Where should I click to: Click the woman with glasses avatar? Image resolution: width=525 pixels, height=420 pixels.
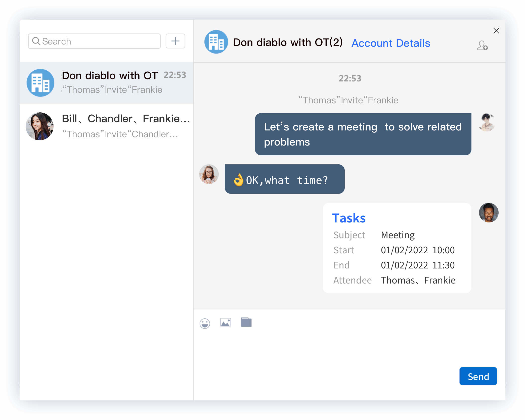point(209,174)
